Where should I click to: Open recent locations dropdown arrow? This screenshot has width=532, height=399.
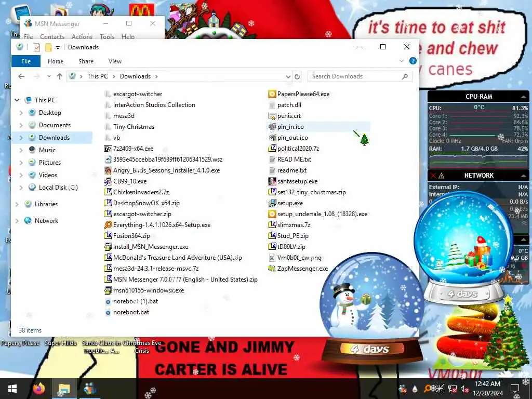pos(49,76)
